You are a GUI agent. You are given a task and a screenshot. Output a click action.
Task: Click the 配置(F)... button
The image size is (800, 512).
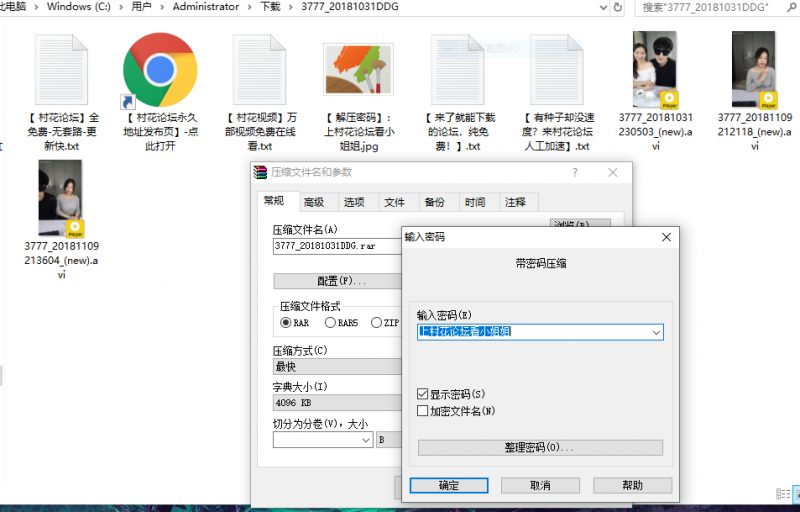coord(338,281)
